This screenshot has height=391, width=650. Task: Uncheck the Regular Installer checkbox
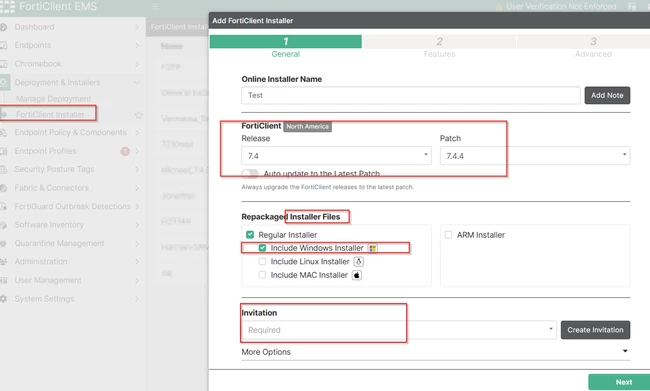250,235
